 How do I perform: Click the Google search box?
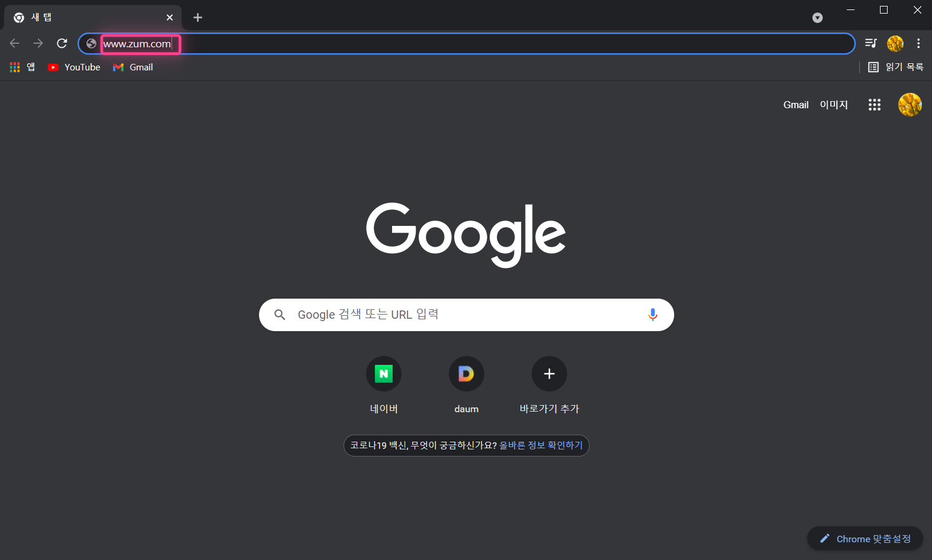coord(466,315)
